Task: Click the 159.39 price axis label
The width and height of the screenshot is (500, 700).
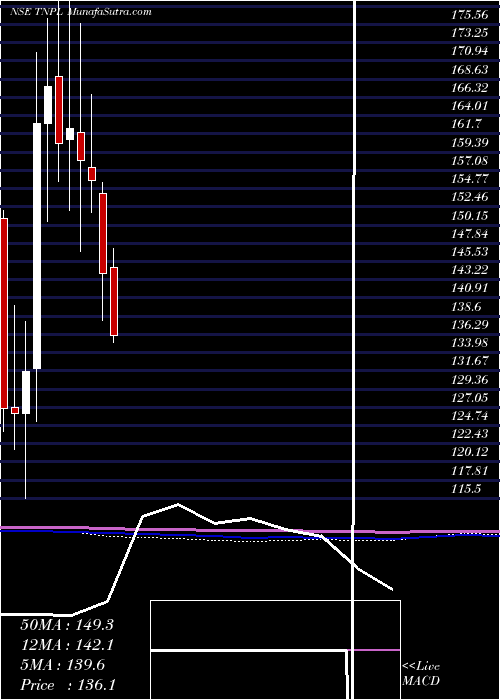Action: click(x=469, y=143)
